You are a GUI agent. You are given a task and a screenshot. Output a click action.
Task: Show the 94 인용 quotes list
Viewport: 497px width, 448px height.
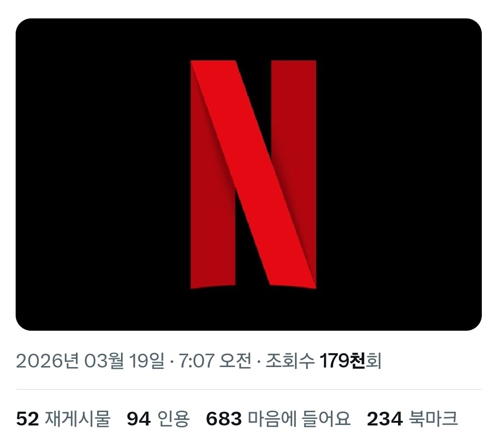click(158, 419)
